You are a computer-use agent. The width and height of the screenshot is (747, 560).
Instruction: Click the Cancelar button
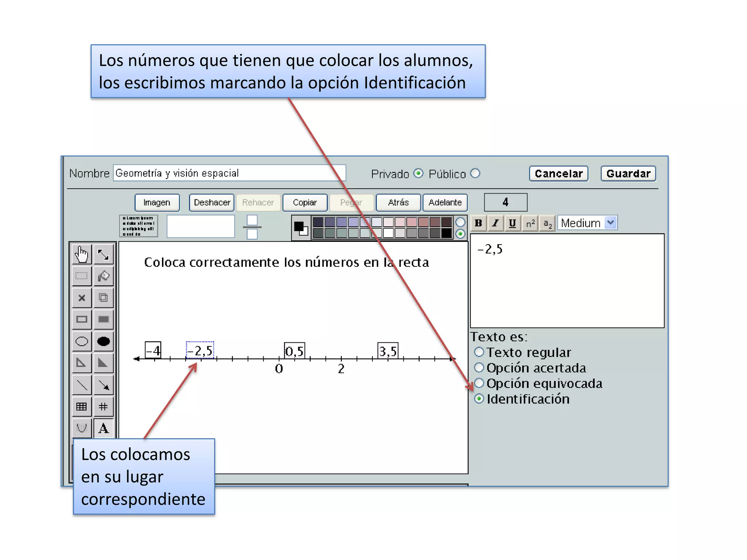pyautogui.click(x=559, y=174)
